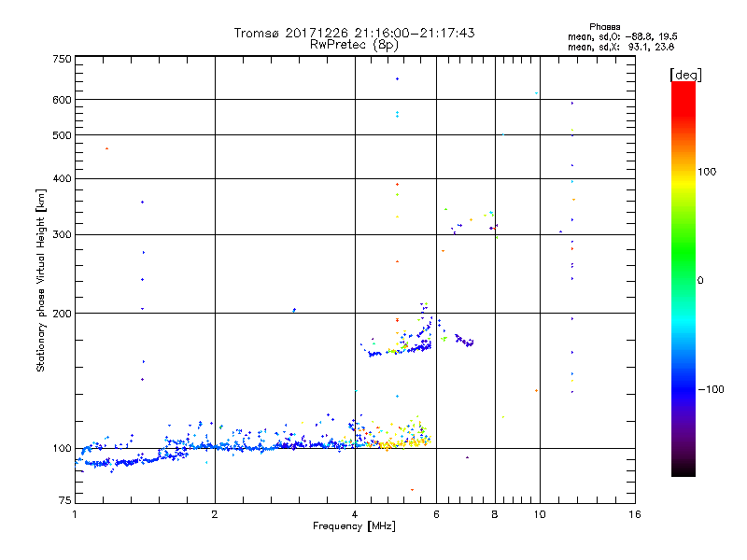
Task: Click the '6' frequency axis label
Action: (x=436, y=514)
